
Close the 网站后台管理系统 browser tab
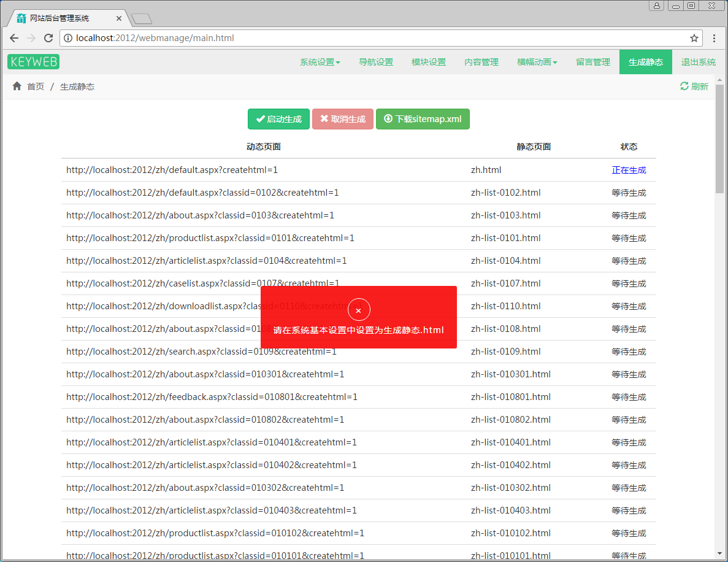pyautogui.click(x=118, y=18)
